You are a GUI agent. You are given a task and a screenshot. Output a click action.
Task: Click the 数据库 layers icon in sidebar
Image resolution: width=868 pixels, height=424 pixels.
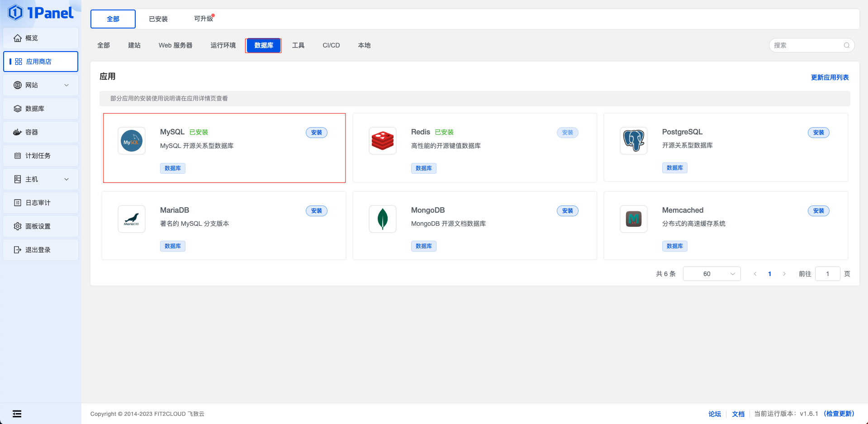(x=18, y=109)
